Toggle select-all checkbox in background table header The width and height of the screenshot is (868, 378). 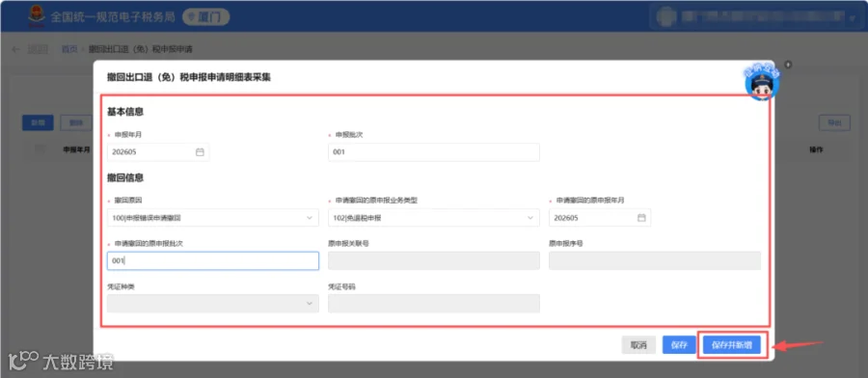[x=40, y=149]
